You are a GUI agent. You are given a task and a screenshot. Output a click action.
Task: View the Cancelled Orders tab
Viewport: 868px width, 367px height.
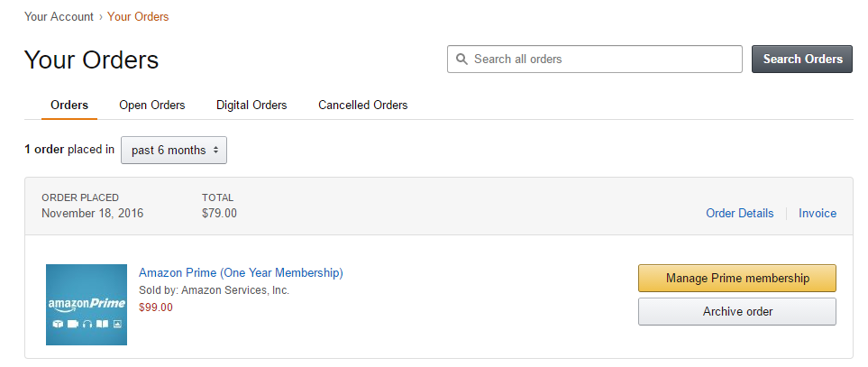362,106
